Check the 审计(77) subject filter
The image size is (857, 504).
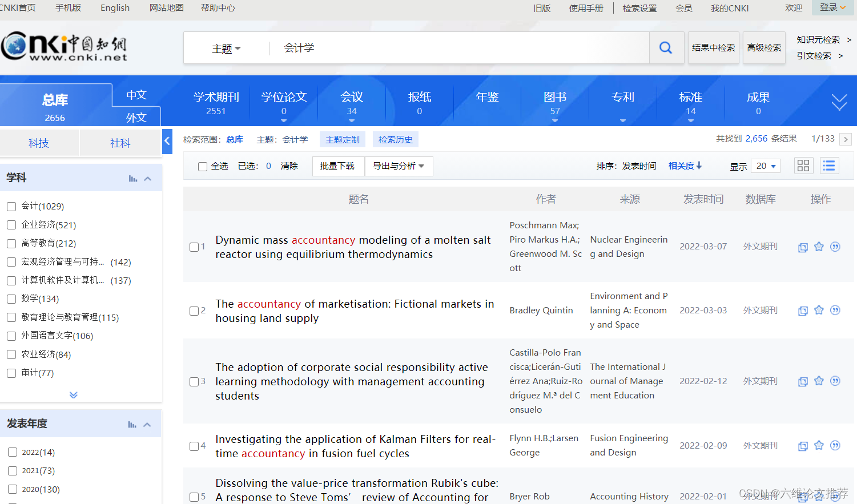coord(11,373)
